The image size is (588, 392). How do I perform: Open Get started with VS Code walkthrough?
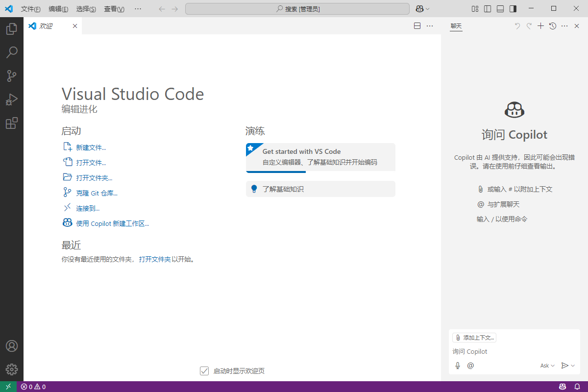pyautogui.click(x=320, y=158)
